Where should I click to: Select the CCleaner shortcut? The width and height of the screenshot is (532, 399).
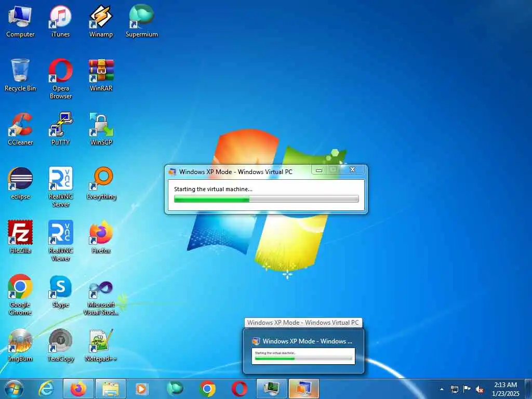click(20, 129)
